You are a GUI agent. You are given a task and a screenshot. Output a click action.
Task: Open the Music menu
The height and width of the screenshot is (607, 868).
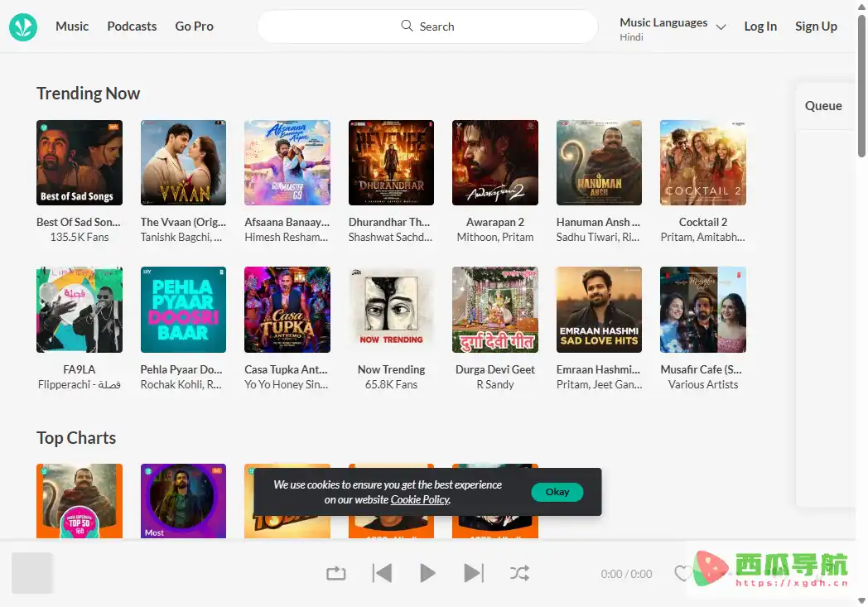(72, 26)
